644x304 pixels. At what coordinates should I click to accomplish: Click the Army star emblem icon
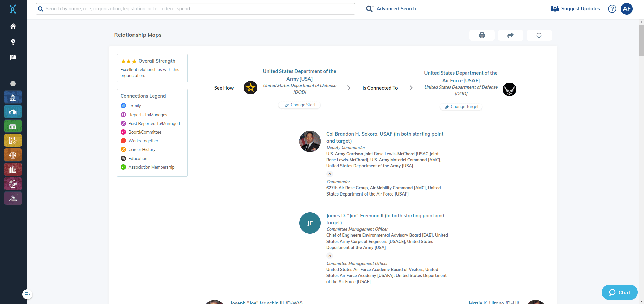point(251,88)
